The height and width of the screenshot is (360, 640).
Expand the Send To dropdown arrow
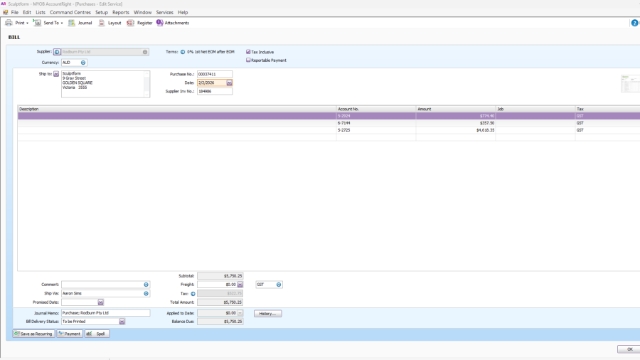tap(62, 23)
